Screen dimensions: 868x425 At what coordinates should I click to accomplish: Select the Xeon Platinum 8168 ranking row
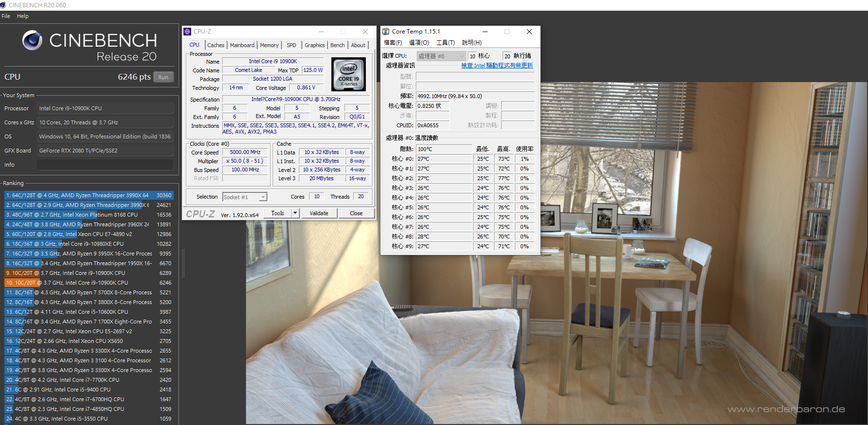tap(89, 215)
